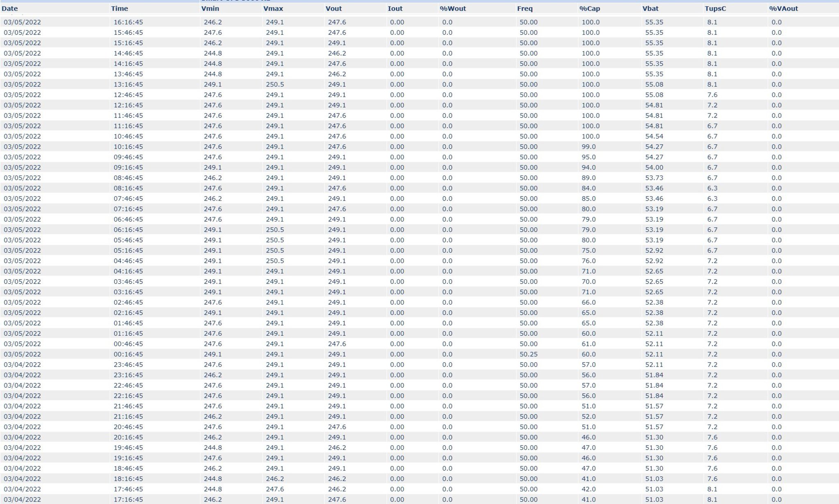This screenshot has width=839, height=504.
Task: Click Vmin 244.8 in the 19:46:45 row
Action: tap(213, 447)
